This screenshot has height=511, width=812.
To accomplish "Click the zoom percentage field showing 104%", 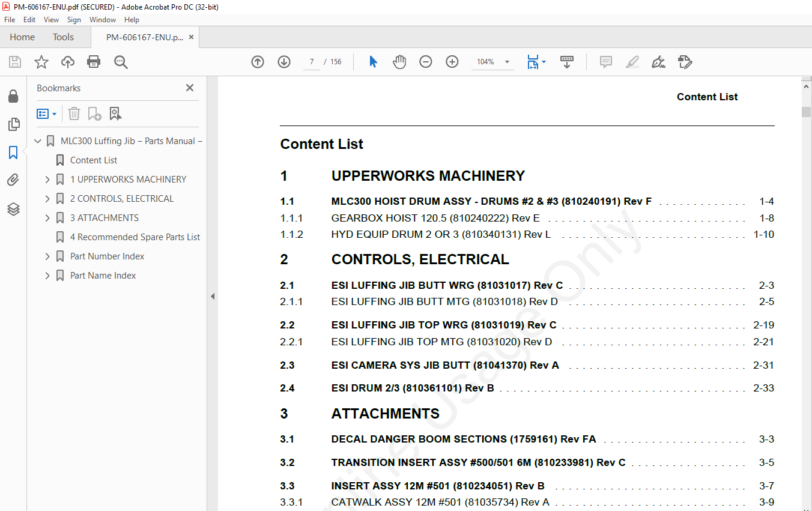I will [485, 62].
